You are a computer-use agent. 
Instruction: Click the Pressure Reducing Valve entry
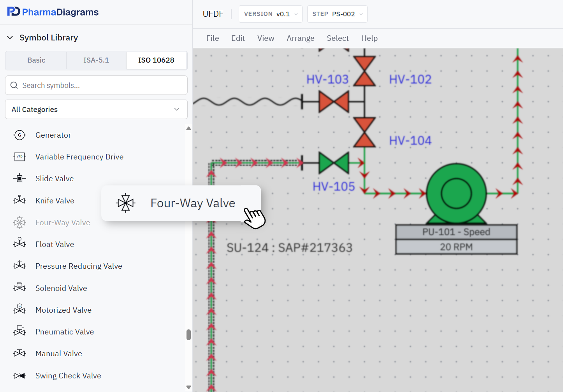coord(79,266)
